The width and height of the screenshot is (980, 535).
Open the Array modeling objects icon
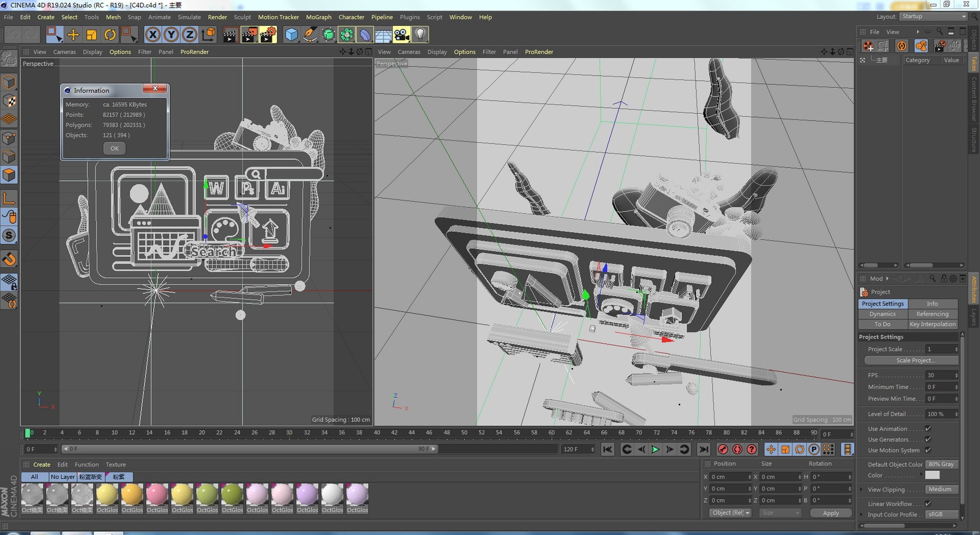[347, 35]
